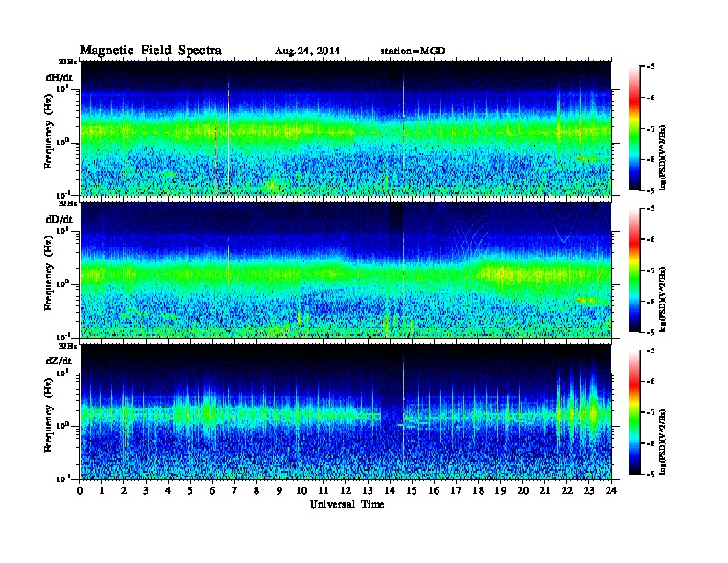Click the "Universal Time" axis title
The width and height of the screenshot is (728, 563).
point(347,504)
